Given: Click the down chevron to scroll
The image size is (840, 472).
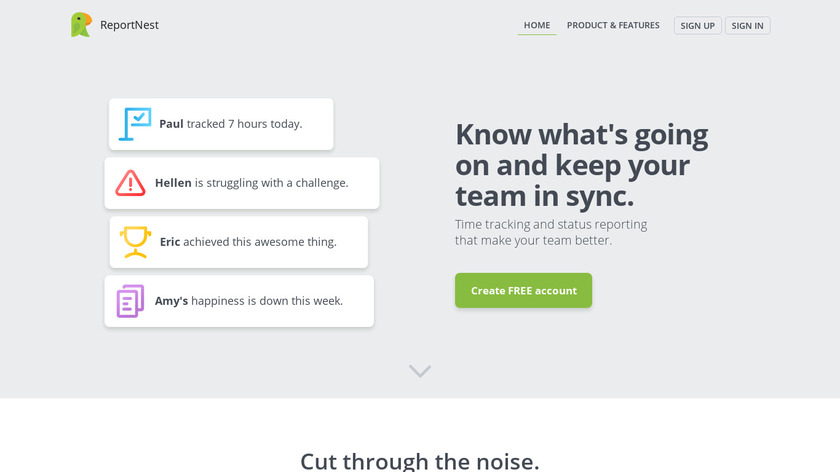Looking at the screenshot, I should 420,371.
